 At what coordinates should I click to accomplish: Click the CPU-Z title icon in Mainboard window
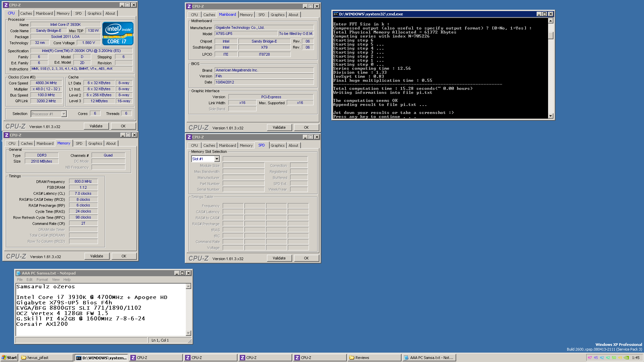(x=189, y=6)
